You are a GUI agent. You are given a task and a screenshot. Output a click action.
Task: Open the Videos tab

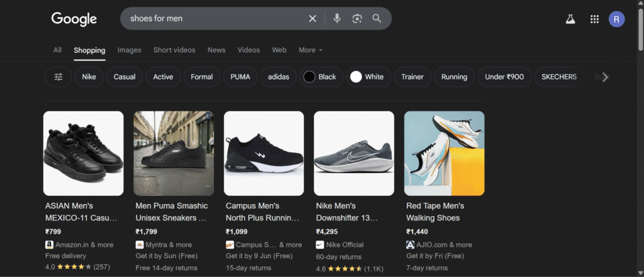pos(248,50)
